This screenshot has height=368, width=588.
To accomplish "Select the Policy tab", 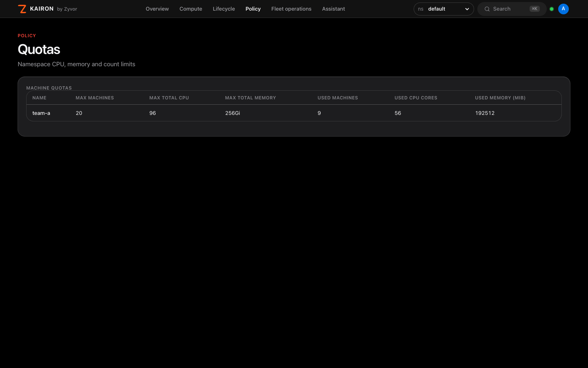I will tap(253, 9).
